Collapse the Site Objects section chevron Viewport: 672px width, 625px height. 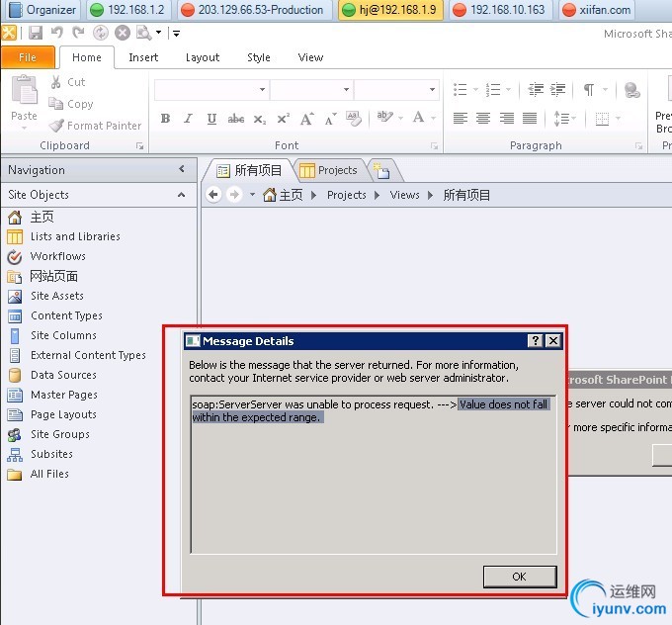click(x=181, y=195)
